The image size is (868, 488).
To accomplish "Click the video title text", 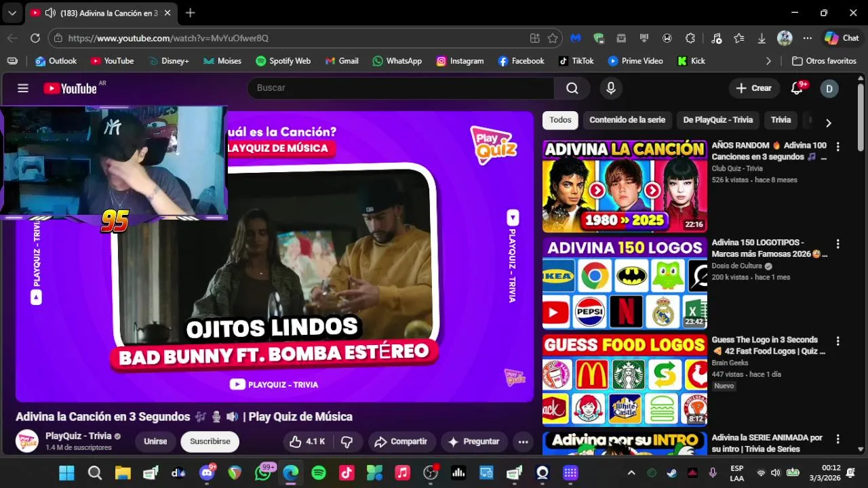I will click(184, 417).
